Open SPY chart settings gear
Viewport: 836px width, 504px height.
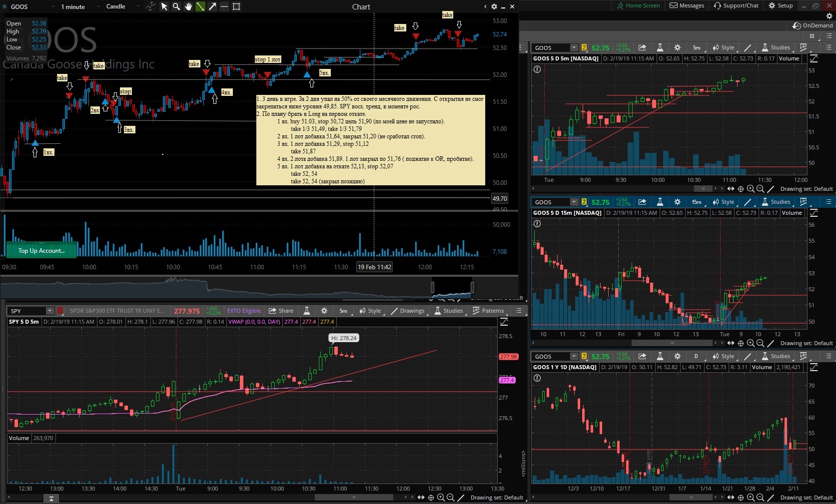(324, 311)
